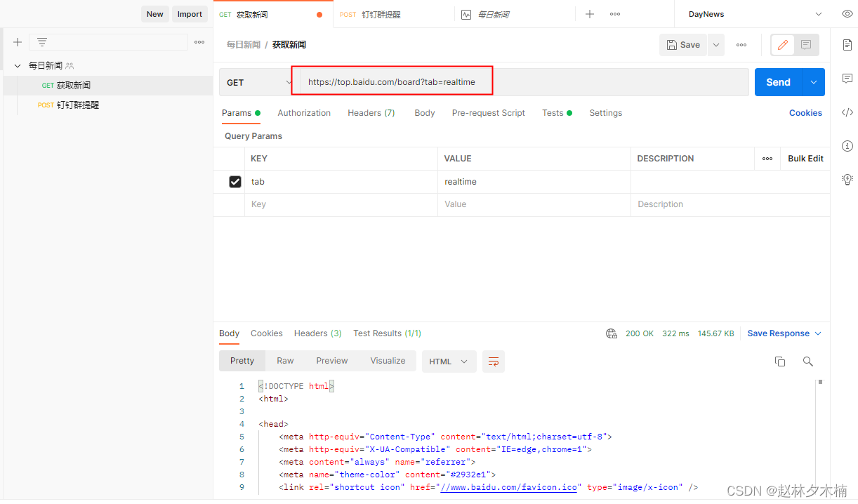This screenshot has height=504, width=858.
Task: Open the response Body tab
Action: tap(230, 333)
